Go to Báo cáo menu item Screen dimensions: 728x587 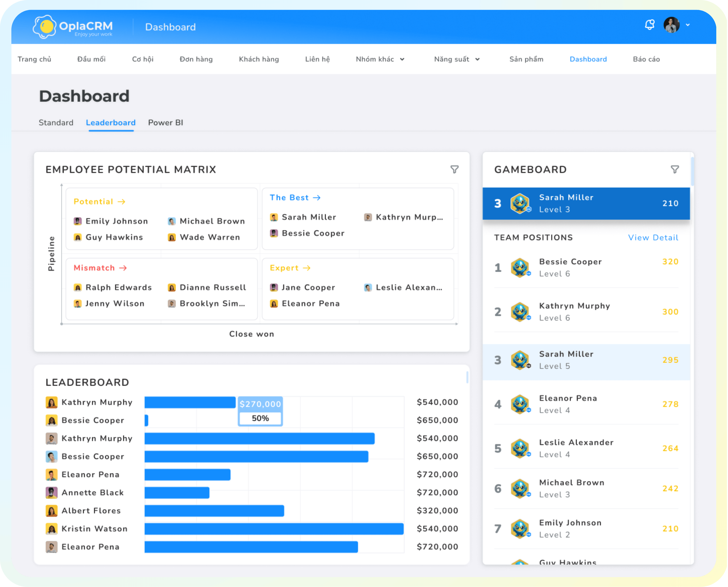click(646, 59)
